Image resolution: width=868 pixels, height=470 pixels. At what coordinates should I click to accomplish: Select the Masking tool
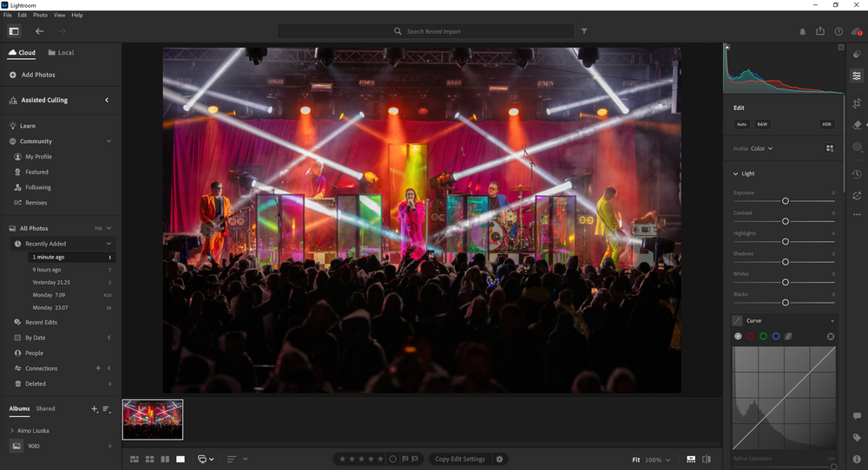click(857, 147)
